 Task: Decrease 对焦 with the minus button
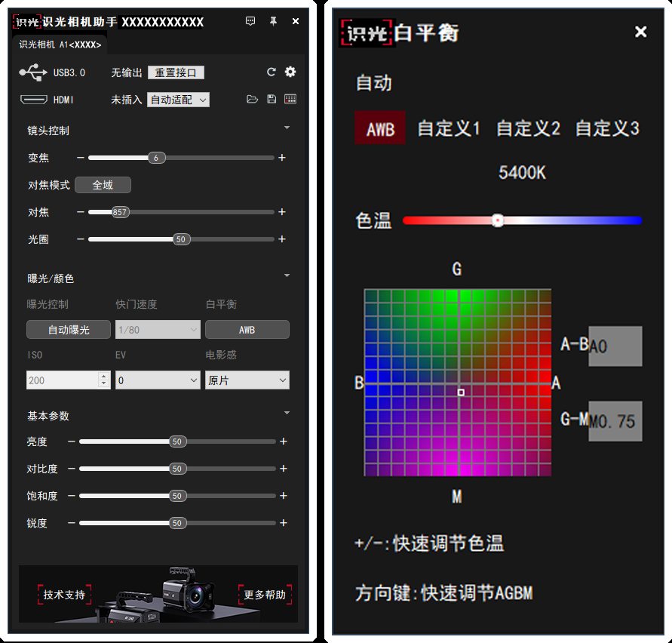[80, 212]
